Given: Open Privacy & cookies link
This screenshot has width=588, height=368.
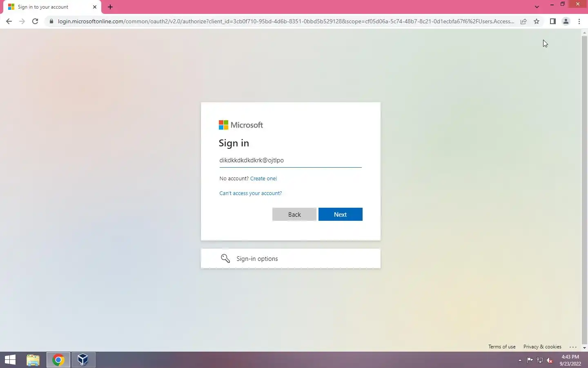Looking at the screenshot, I should click(542, 347).
